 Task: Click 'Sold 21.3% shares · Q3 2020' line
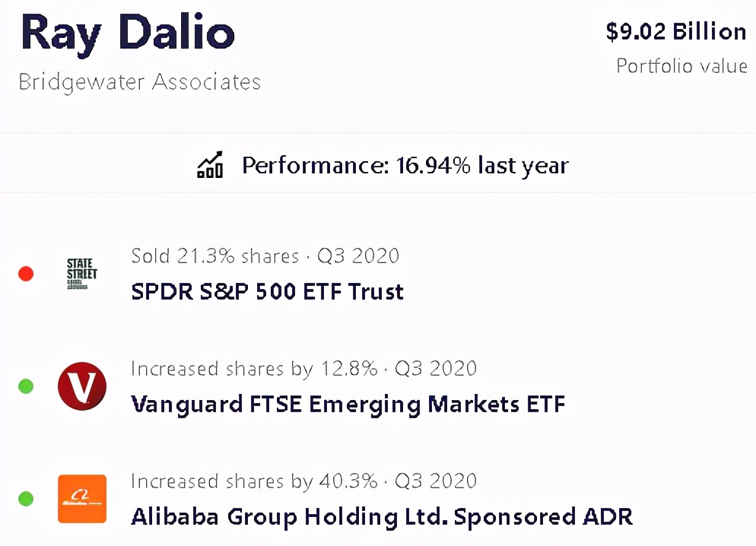coord(265,256)
